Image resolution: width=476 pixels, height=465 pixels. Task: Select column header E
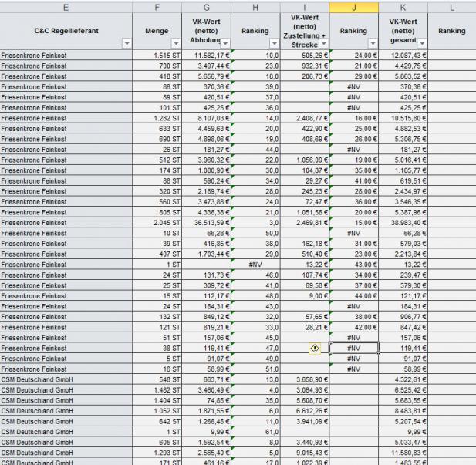(x=66, y=8)
